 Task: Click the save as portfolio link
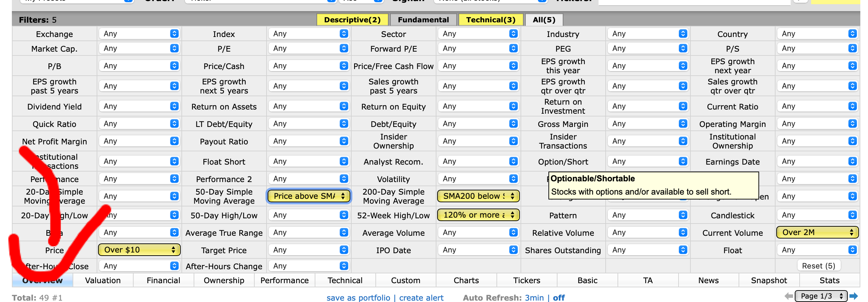[358, 297]
